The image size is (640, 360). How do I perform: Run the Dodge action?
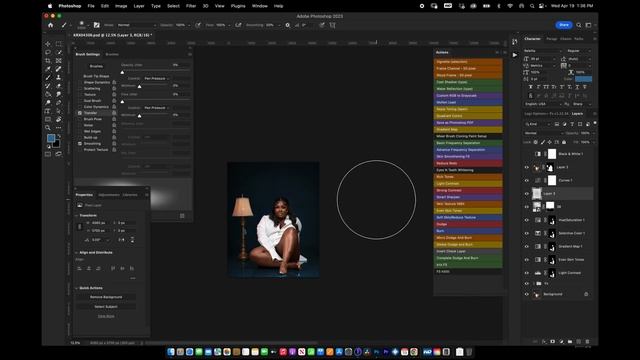[x=468, y=224]
